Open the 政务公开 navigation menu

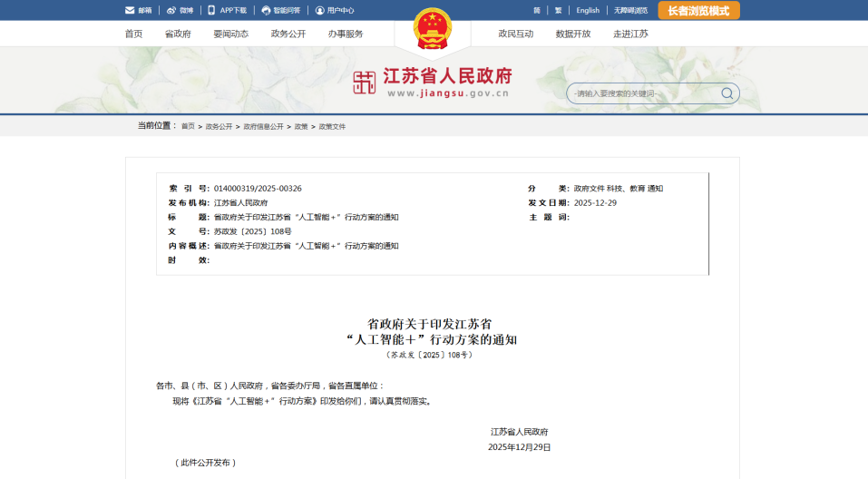click(x=288, y=34)
